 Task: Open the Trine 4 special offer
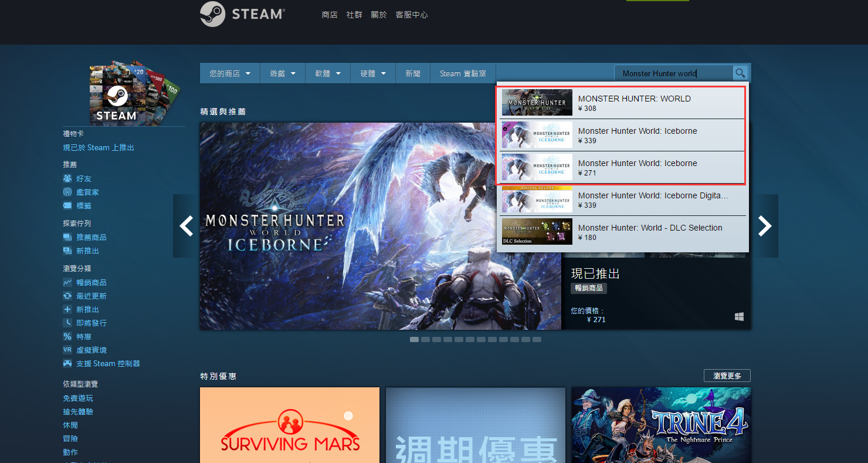pyautogui.click(x=662, y=425)
